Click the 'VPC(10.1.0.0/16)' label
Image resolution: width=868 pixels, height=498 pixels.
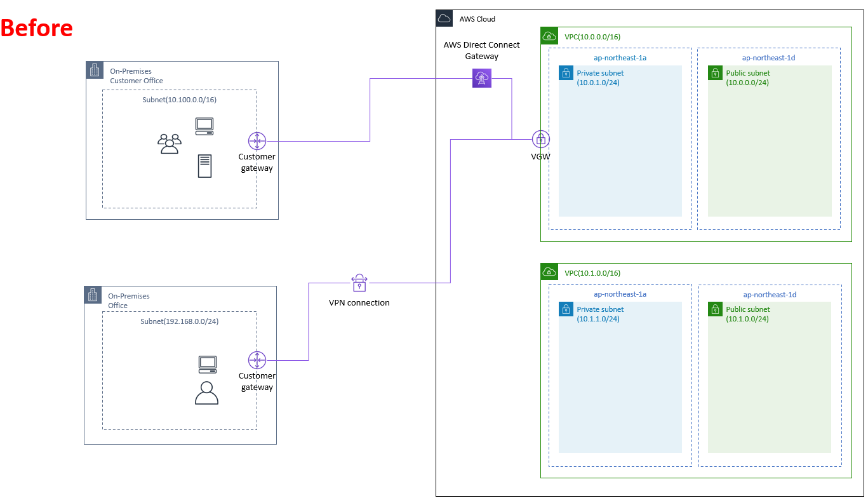(592, 273)
